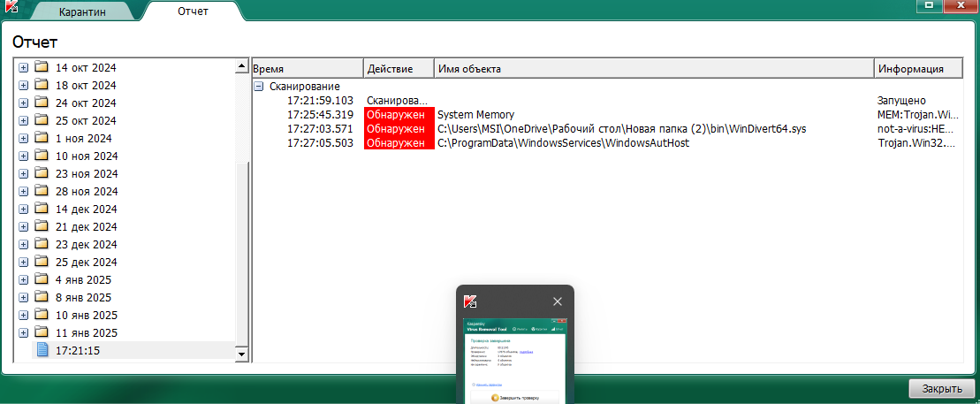Click the folder icon for 28 ноя 2024
Screen dimensions: 980x404
tap(42, 191)
